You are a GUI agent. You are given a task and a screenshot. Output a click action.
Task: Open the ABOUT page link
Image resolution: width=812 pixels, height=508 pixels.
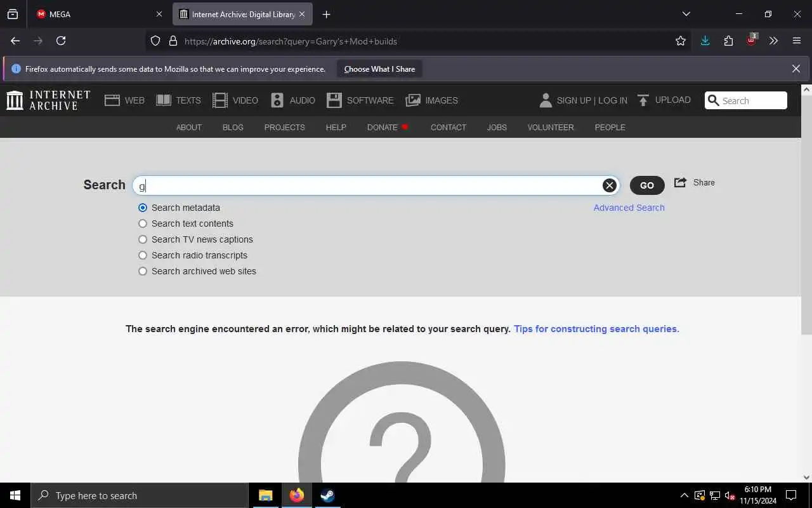[x=189, y=127]
